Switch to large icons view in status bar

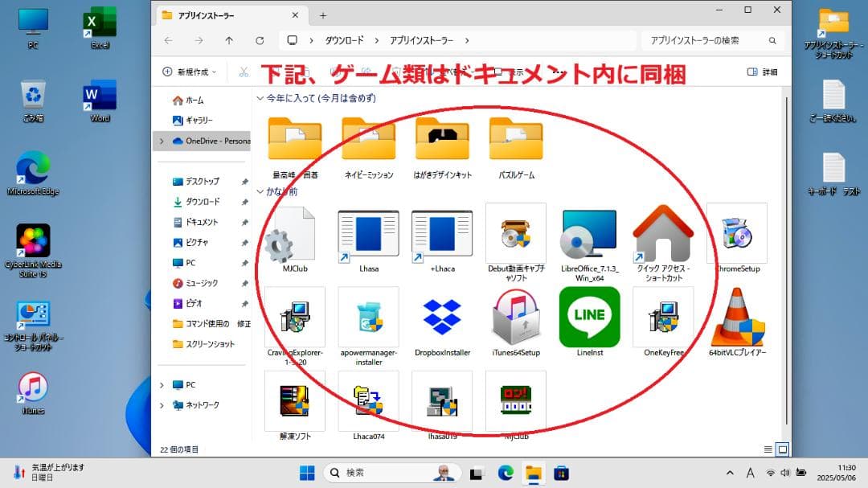coord(783,449)
